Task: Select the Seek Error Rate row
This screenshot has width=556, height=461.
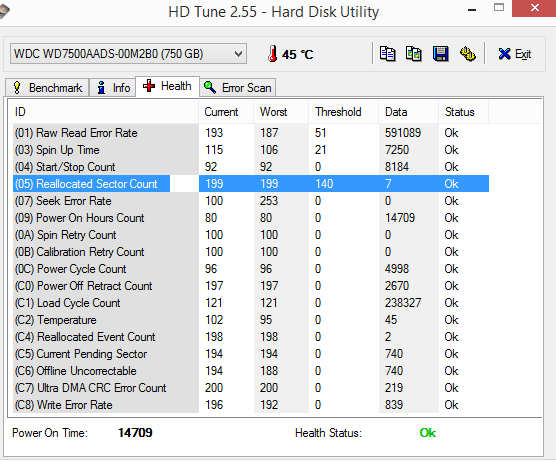Action: click(251, 201)
